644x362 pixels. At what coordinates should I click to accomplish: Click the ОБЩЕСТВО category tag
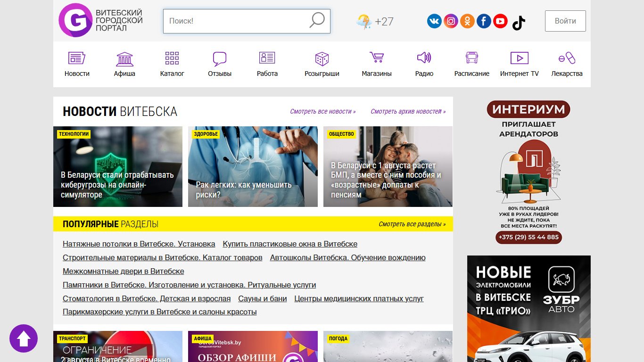pyautogui.click(x=341, y=134)
